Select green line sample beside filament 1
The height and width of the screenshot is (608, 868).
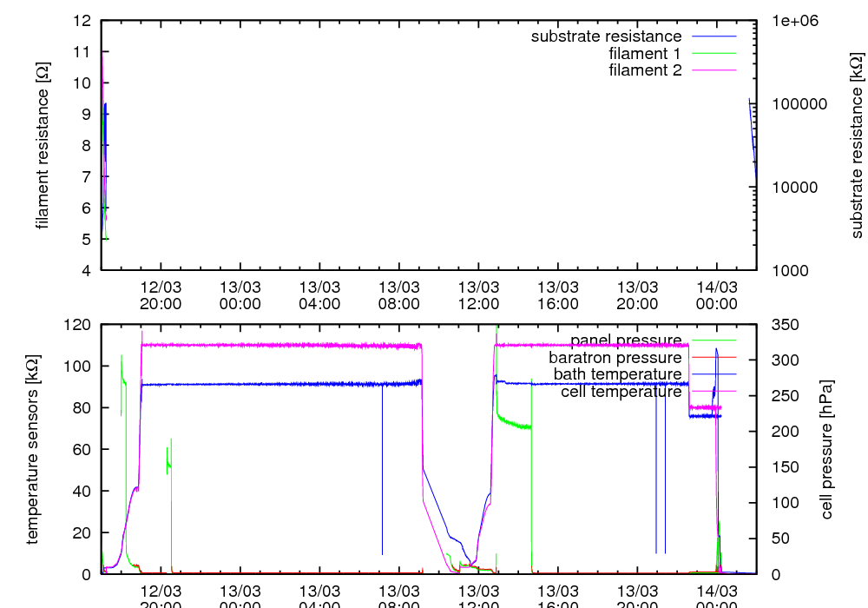point(713,54)
